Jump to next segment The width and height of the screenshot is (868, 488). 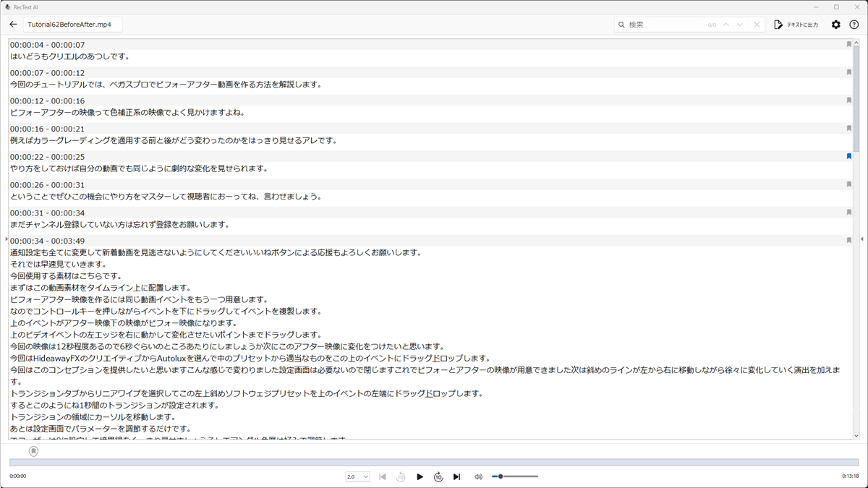[x=456, y=477]
